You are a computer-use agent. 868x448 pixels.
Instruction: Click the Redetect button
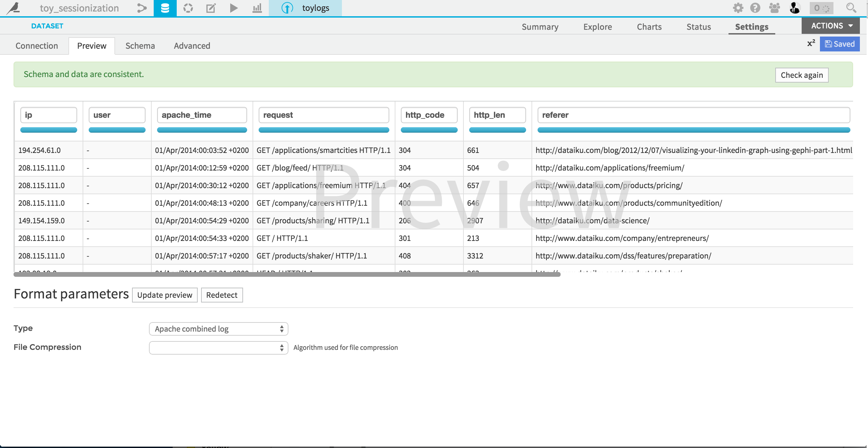click(222, 295)
